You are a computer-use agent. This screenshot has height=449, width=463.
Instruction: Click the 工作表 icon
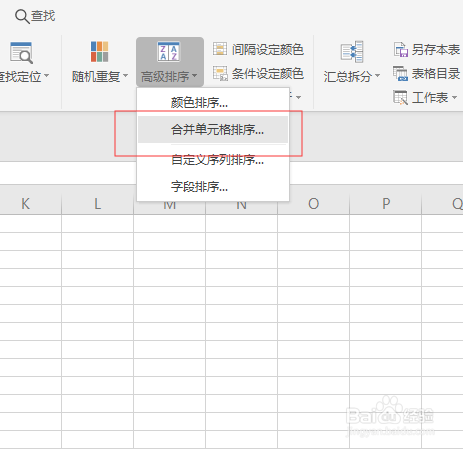pos(400,98)
